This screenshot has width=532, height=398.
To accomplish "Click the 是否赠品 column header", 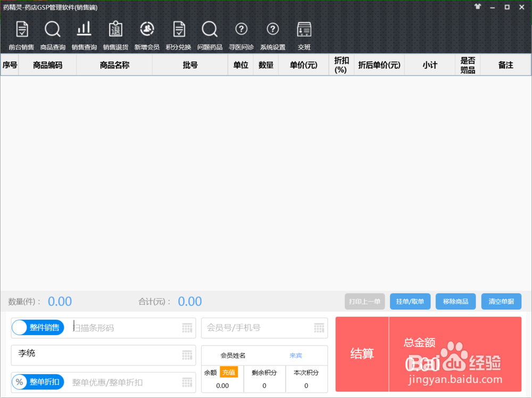I will pos(468,65).
